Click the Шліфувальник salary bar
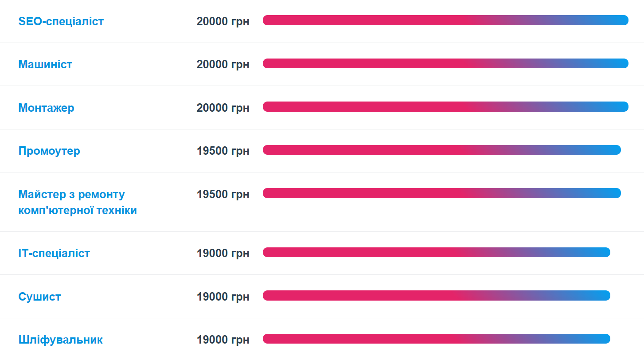The height and width of the screenshot is (356, 644). (437, 339)
